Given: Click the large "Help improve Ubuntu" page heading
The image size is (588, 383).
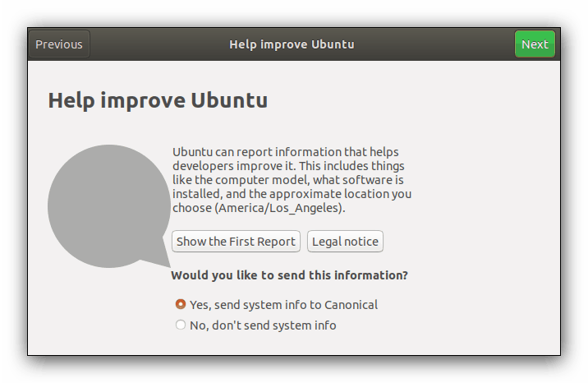Looking at the screenshot, I should click(x=158, y=101).
